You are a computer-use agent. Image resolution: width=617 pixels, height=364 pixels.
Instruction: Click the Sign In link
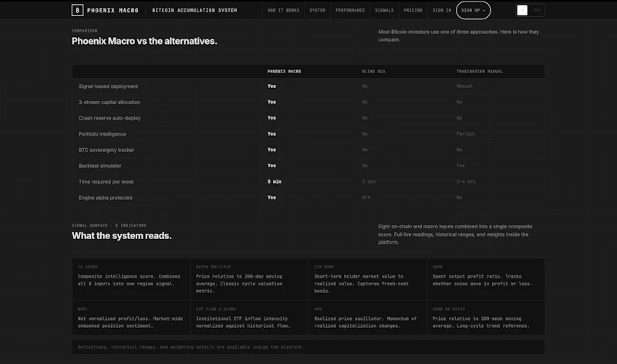point(442,10)
